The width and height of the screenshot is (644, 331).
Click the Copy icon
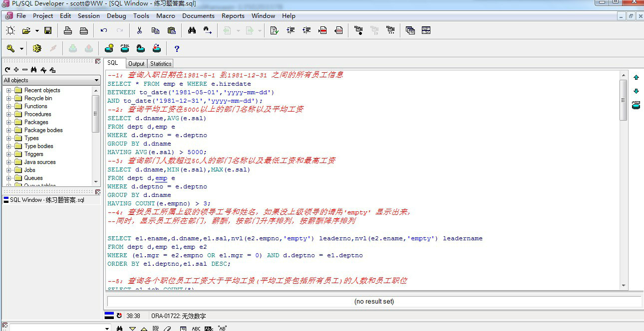[x=155, y=30]
